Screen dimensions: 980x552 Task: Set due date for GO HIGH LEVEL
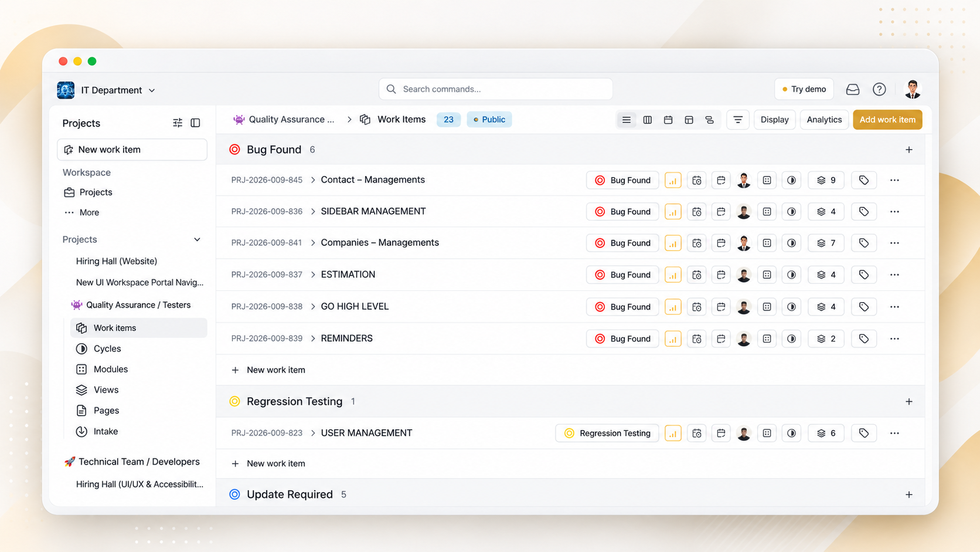point(721,307)
